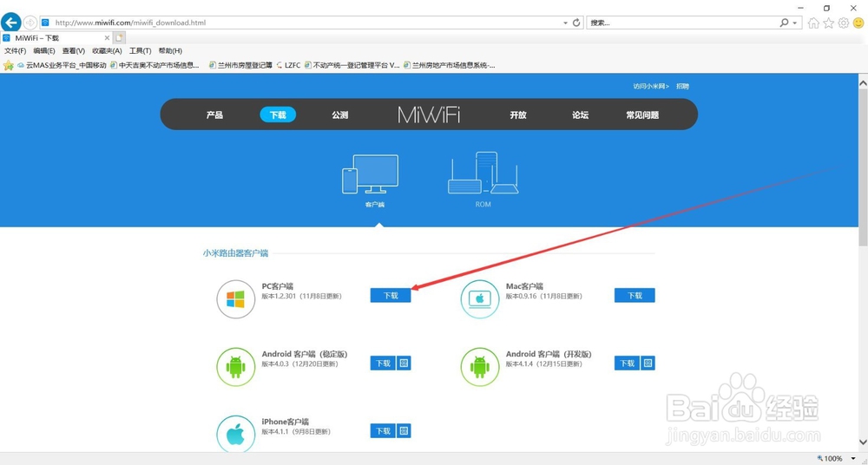This screenshot has width=868, height=465.
Task: Click the add-to-favorites-bar star icon
Action: (9, 65)
